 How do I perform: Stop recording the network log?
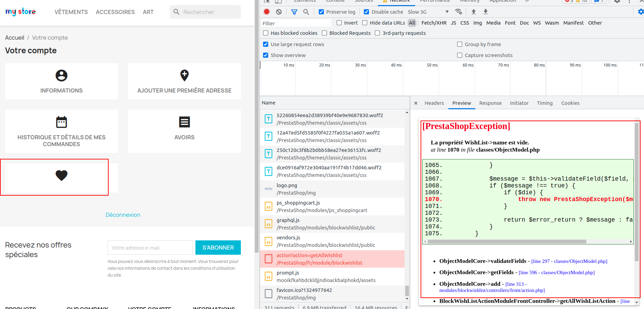click(x=266, y=11)
